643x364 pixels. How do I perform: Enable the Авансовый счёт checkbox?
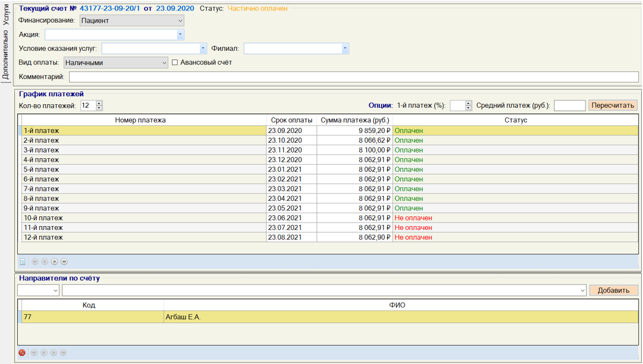tap(175, 63)
